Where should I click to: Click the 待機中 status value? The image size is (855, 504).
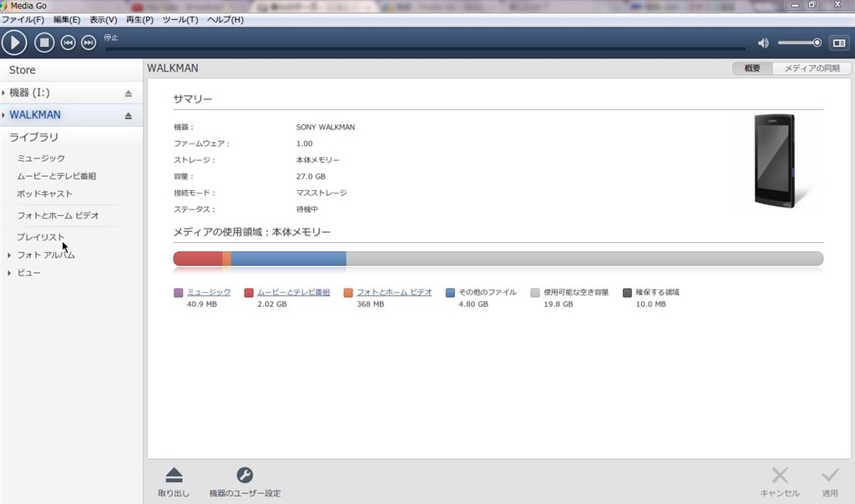point(307,209)
